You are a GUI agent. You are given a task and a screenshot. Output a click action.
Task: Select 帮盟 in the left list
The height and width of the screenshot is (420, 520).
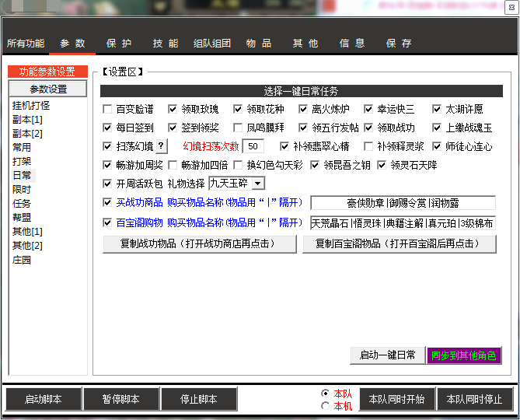(x=22, y=218)
